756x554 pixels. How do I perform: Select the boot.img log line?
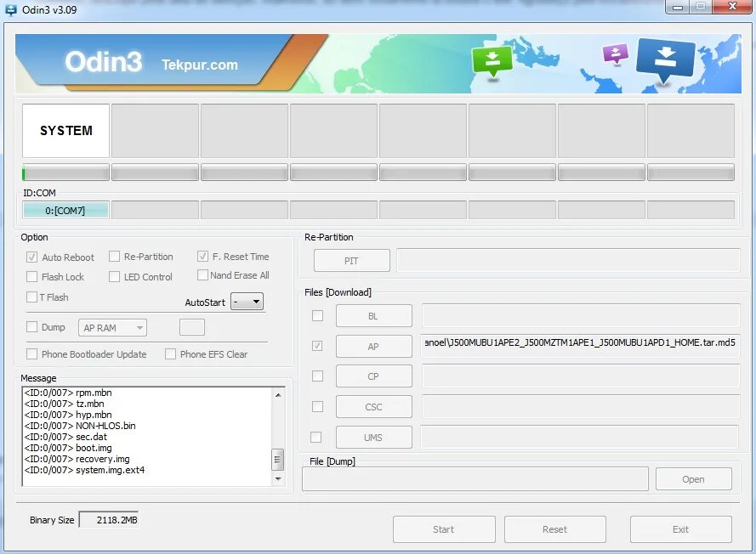[68, 448]
